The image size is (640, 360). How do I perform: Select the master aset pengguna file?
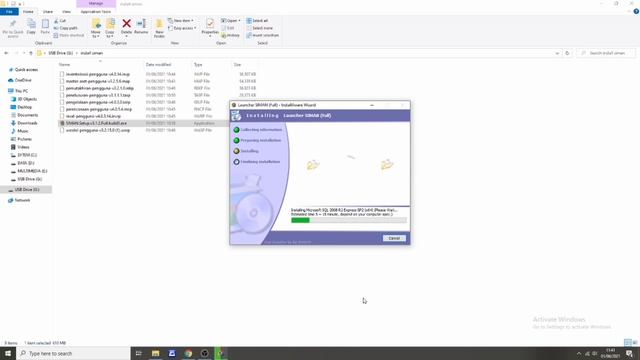click(x=98, y=81)
